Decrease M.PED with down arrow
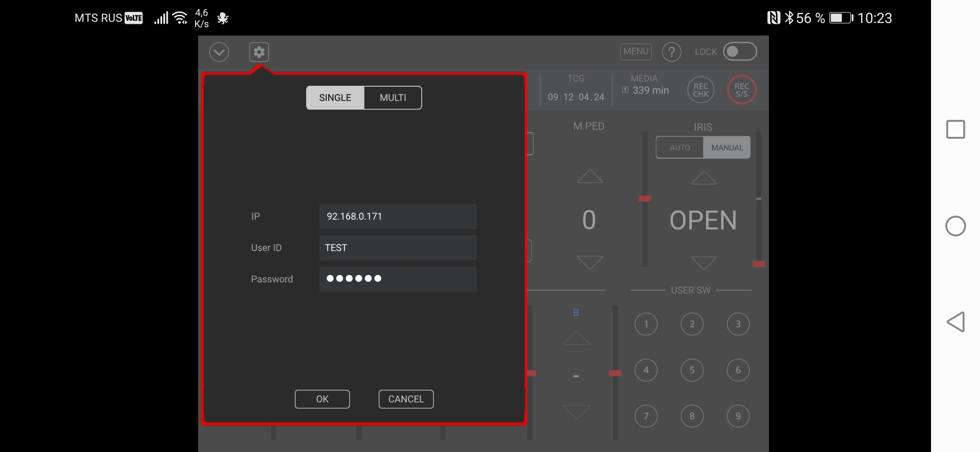The width and height of the screenshot is (980, 452). 590,262
